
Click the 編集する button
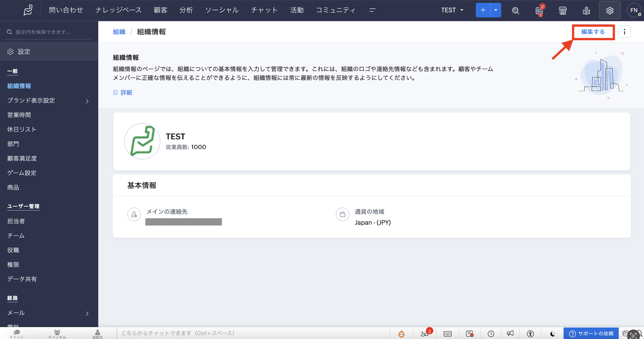coord(593,32)
